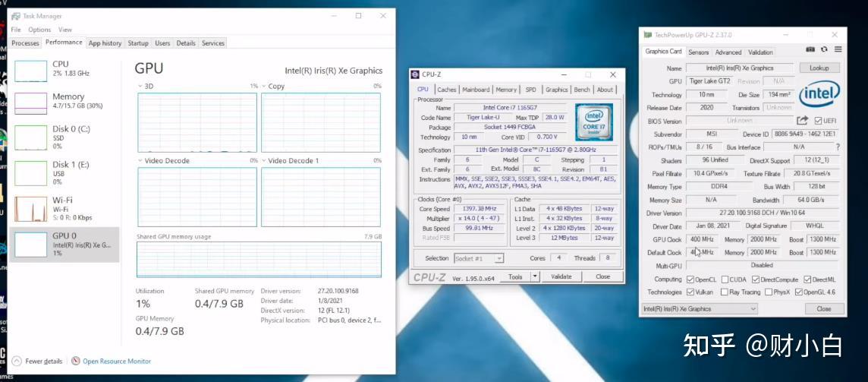The image size is (868, 382).
Task: Switch to the Processes tab
Action: point(26,43)
